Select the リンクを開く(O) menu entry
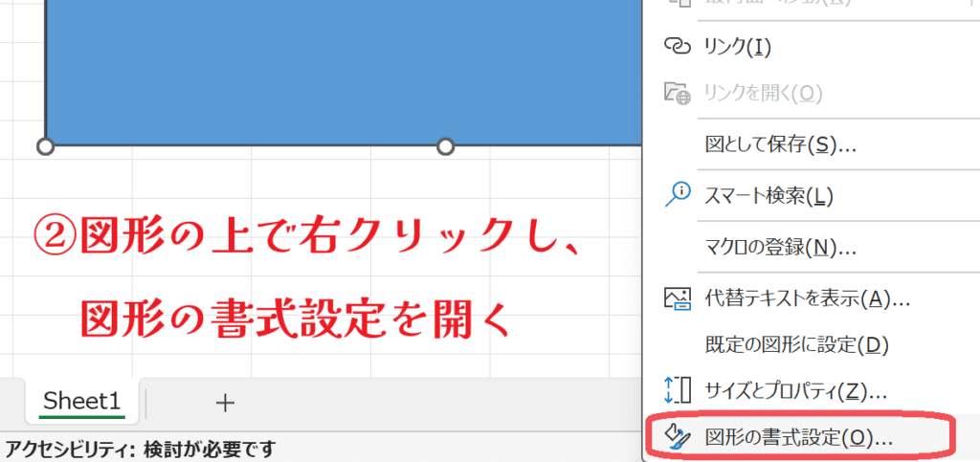 pyautogui.click(x=764, y=93)
